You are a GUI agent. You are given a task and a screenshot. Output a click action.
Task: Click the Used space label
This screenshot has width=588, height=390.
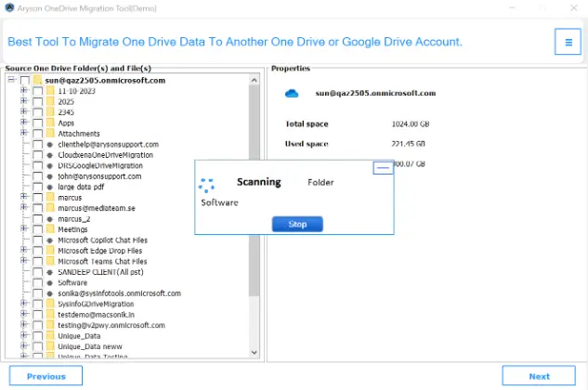[x=307, y=144]
